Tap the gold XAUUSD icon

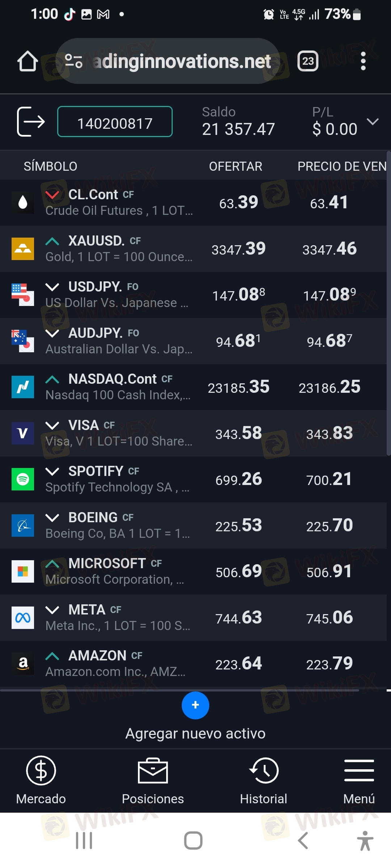point(23,248)
